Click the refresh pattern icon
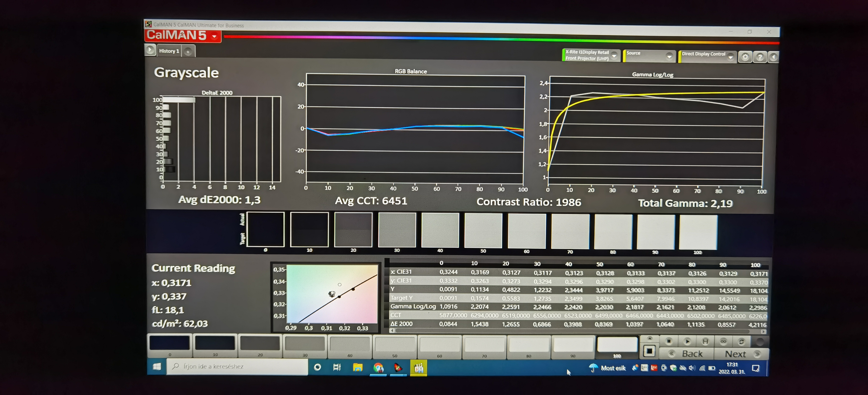This screenshot has height=395, width=868. click(741, 342)
